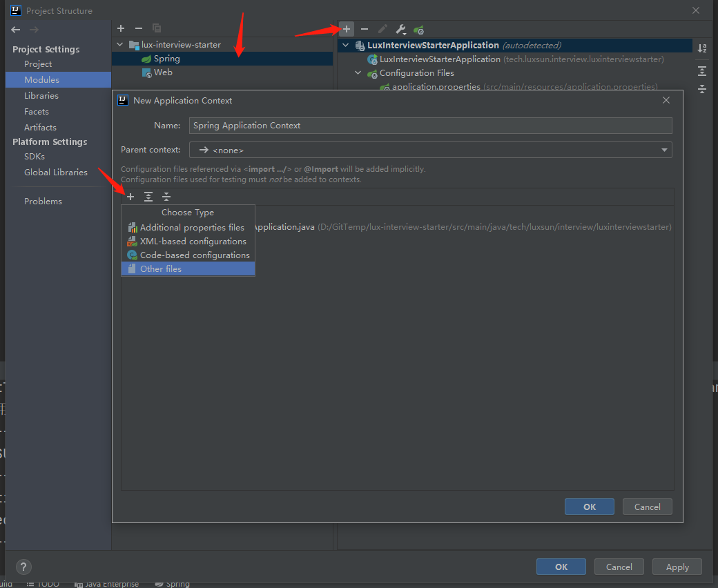
Task: Open the TODO tool window tab
Action: [x=43, y=584]
